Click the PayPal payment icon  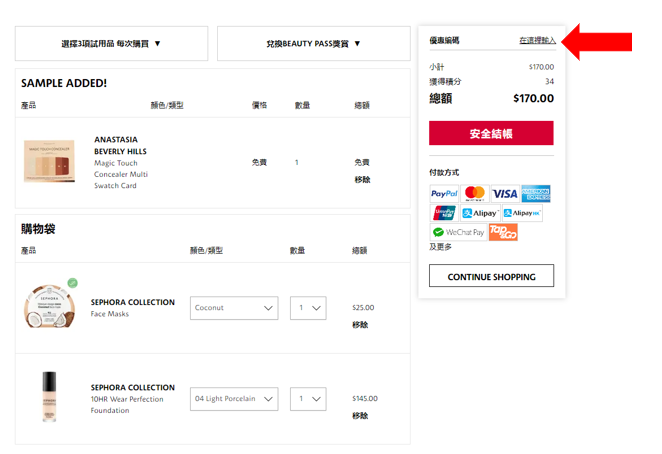point(444,194)
